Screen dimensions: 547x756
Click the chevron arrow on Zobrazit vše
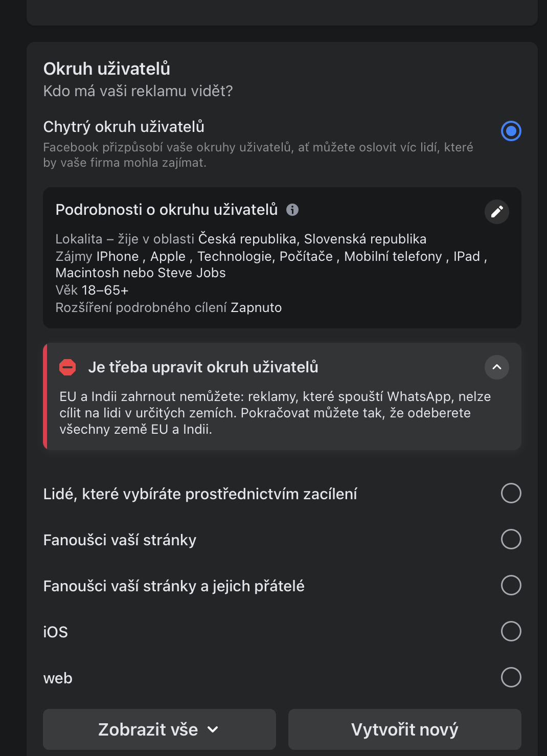(213, 730)
